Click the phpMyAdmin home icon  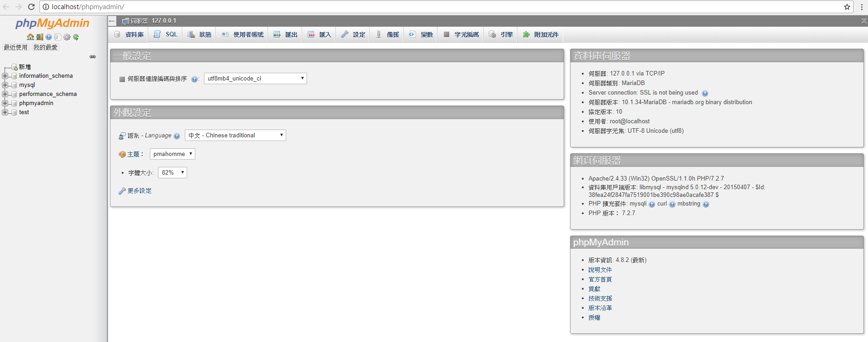[30, 37]
